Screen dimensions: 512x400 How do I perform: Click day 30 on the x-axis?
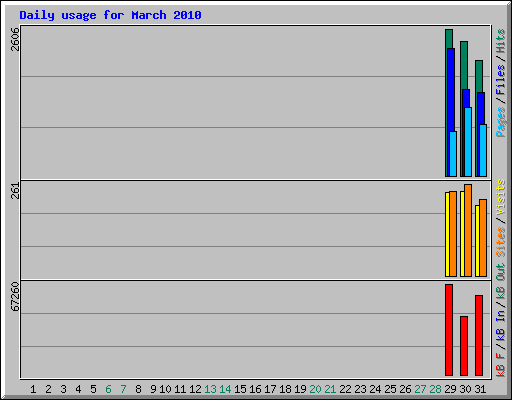tap(465, 389)
